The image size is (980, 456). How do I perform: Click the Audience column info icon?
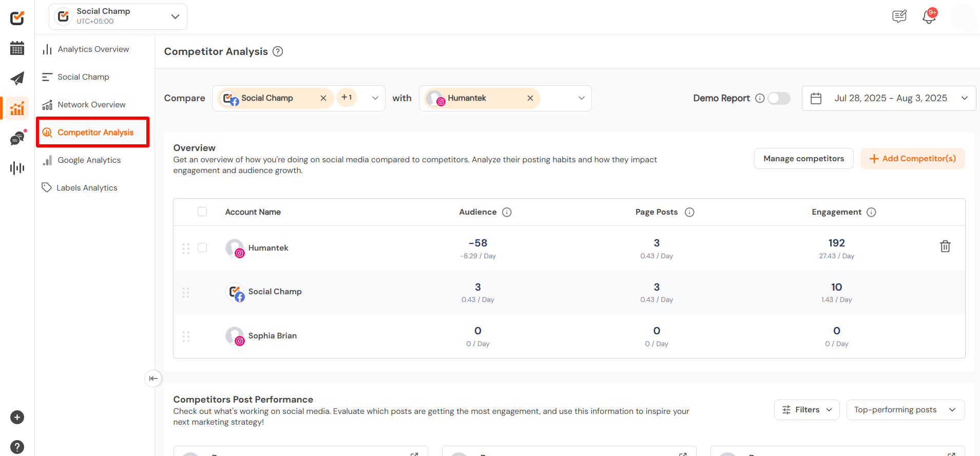[507, 212]
